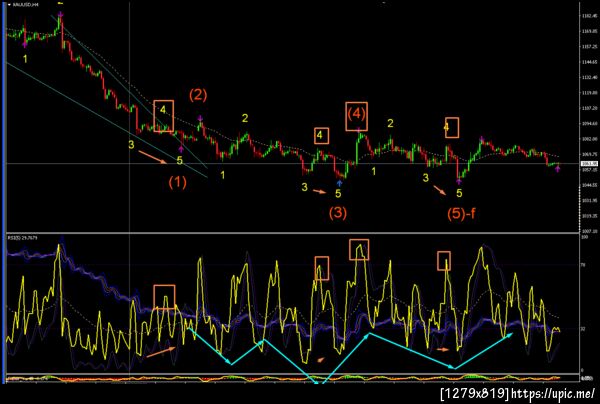
Task: Open the chart menu triangle beside XAUUSD,H4
Action: coord(9,5)
